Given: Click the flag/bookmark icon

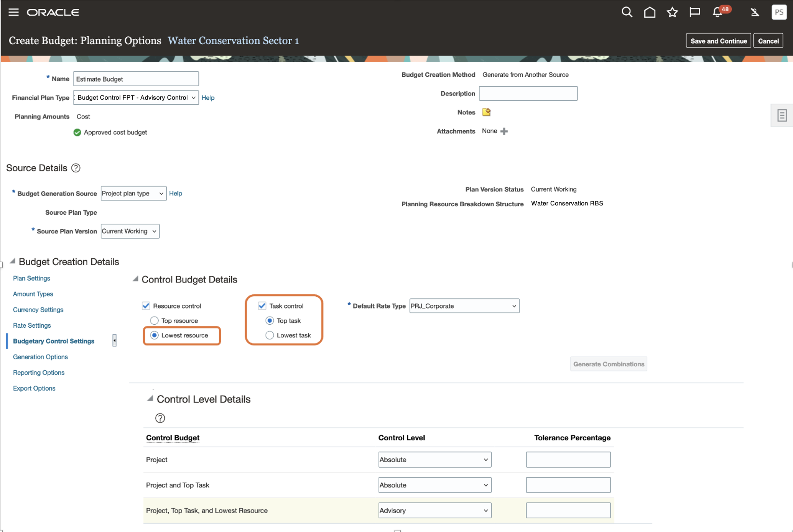Looking at the screenshot, I should tap(694, 12).
